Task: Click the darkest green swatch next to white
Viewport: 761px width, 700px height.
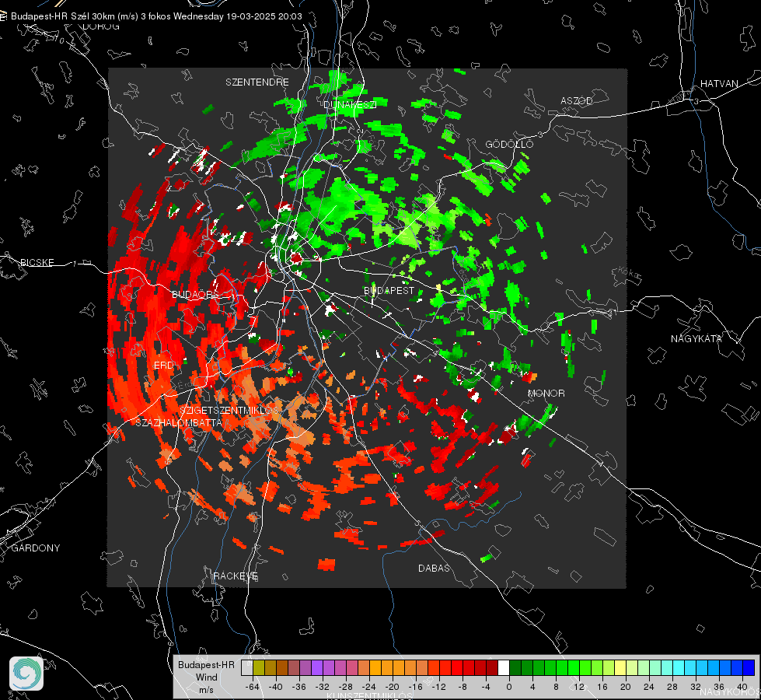Action: click(515, 668)
